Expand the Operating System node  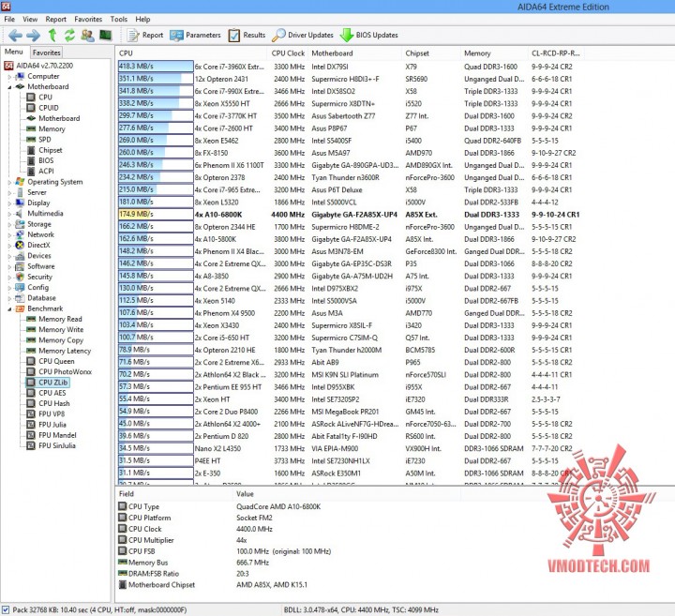pyautogui.click(x=9, y=182)
